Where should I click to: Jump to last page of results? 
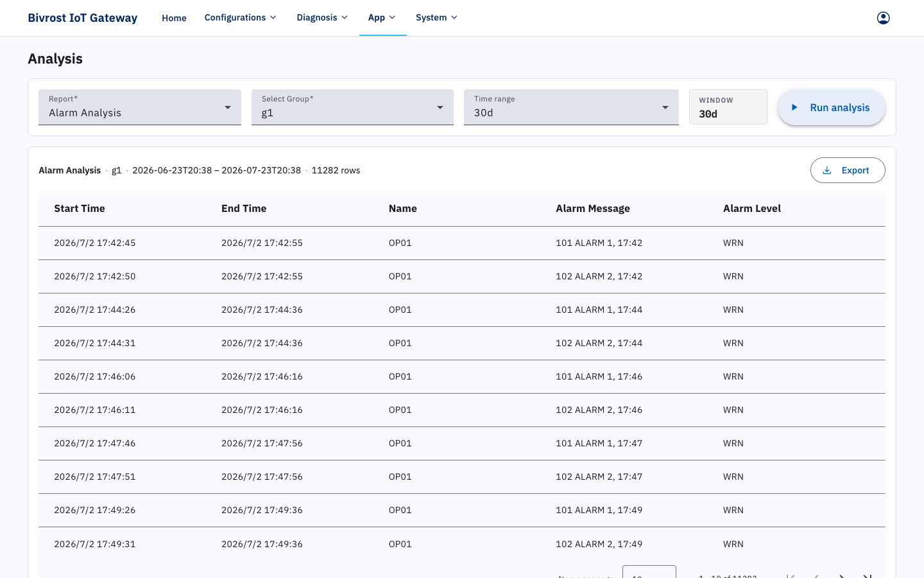[x=868, y=575]
